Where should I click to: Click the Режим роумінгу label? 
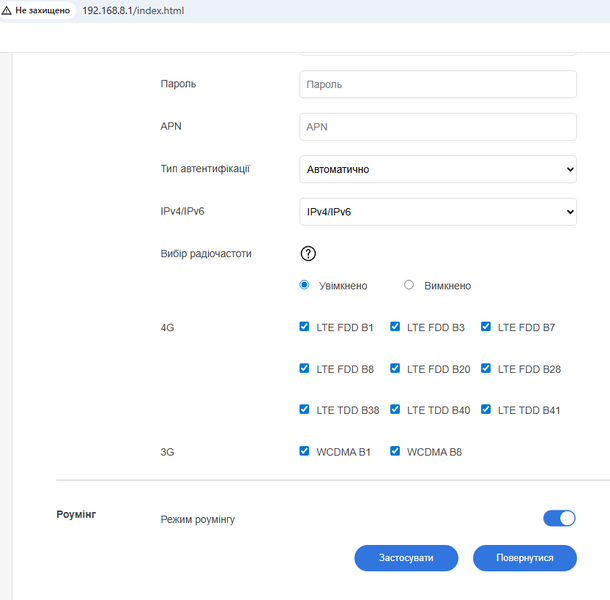(198, 519)
